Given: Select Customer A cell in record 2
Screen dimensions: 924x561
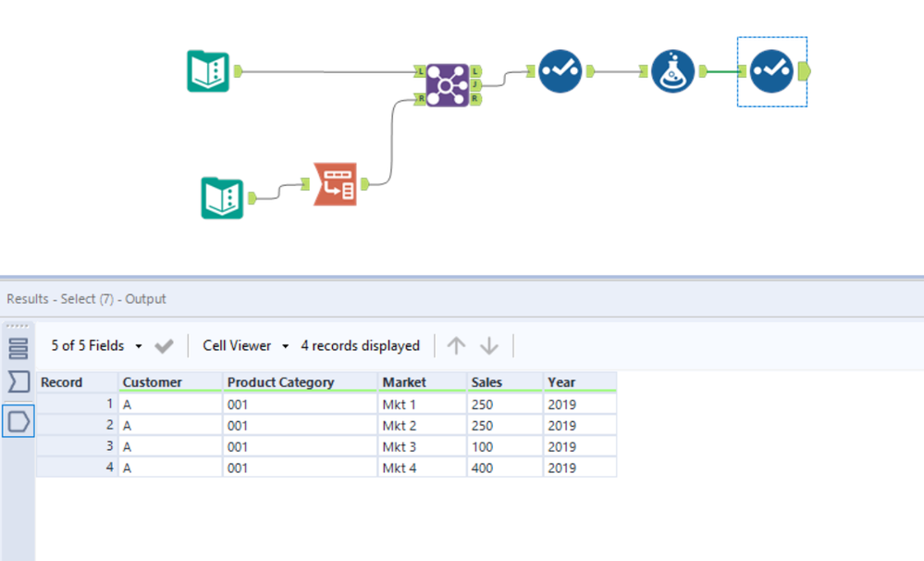Looking at the screenshot, I should pyautogui.click(x=170, y=426).
